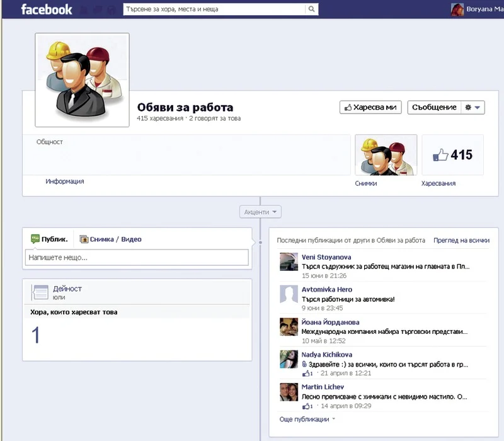Viewport: 504px width, 441px height.
Task: Open Nadya Kichikova's avatar
Action: [x=289, y=359]
